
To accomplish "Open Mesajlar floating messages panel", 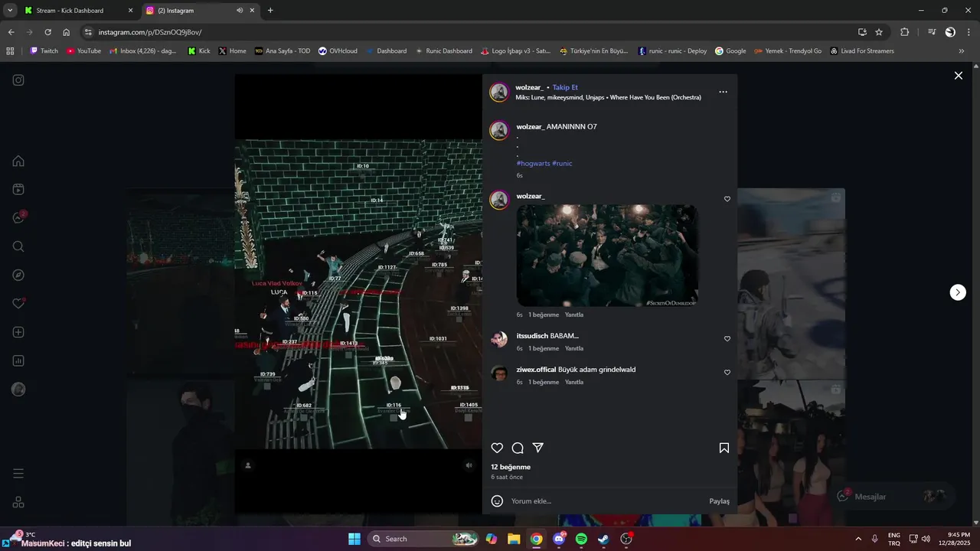I will click(x=893, y=496).
